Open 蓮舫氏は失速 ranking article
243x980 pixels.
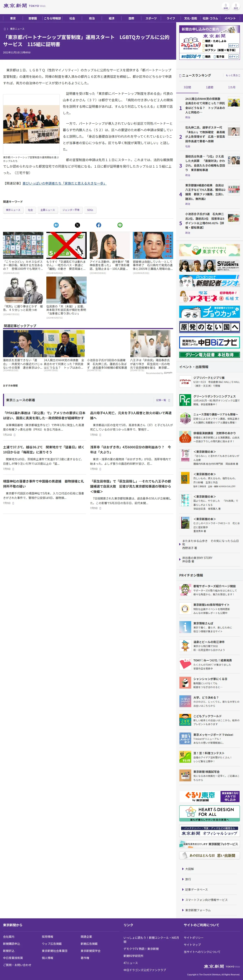[205, 163]
